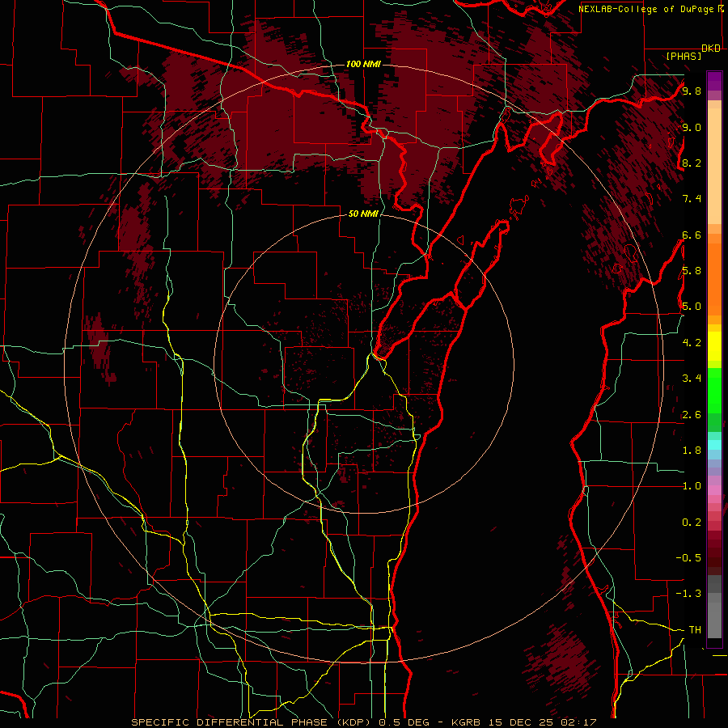This screenshot has width=728, height=728.
Task: Click the KGRB radar site identifier
Action: [x=465, y=722]
